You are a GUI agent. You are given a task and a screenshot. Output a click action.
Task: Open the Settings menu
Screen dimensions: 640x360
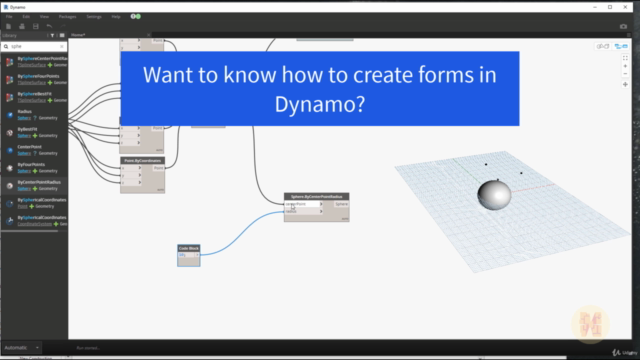coord(94,17)
